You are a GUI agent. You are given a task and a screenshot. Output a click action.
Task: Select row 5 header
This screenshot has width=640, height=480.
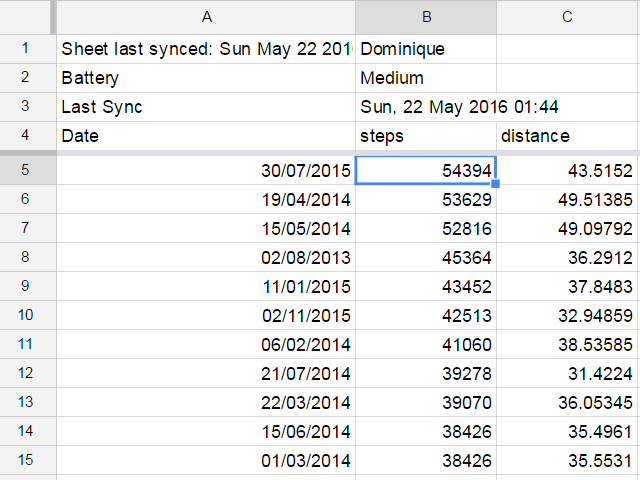[x=27, y=171]
